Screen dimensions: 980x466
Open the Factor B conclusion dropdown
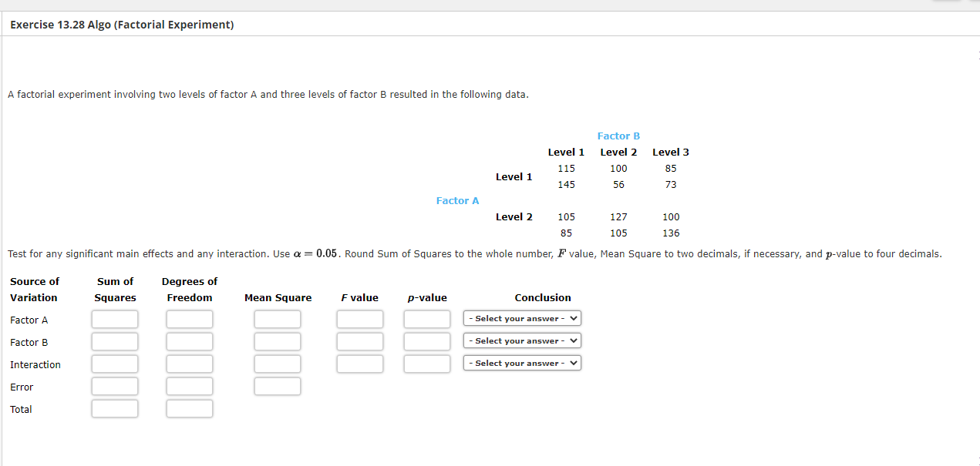tap(522, 340)
